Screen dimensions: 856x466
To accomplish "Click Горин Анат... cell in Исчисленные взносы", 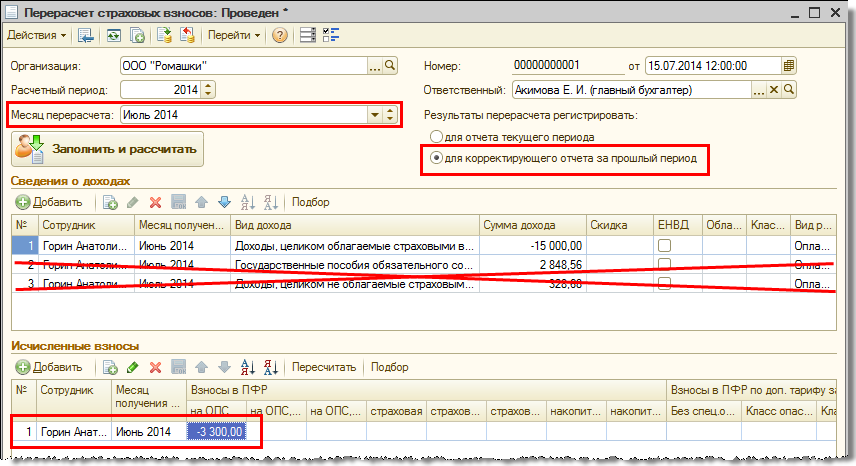I will 74,432.
